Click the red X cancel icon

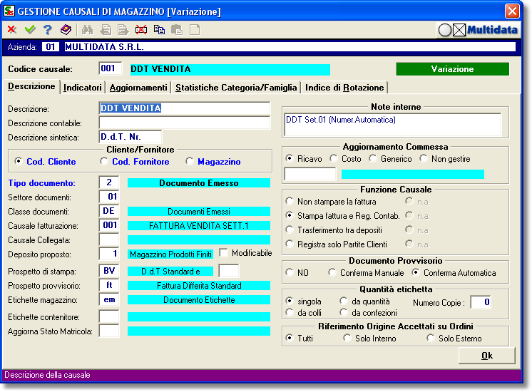coord(12,30)
